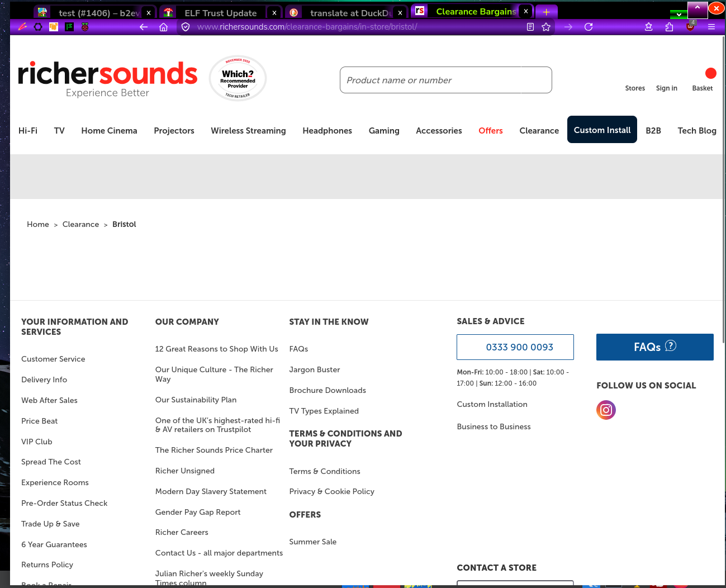Screen dimensions: 726x588
Task: Go to Clearance in the breadcrumb
Action: click(x=80, y=224)
